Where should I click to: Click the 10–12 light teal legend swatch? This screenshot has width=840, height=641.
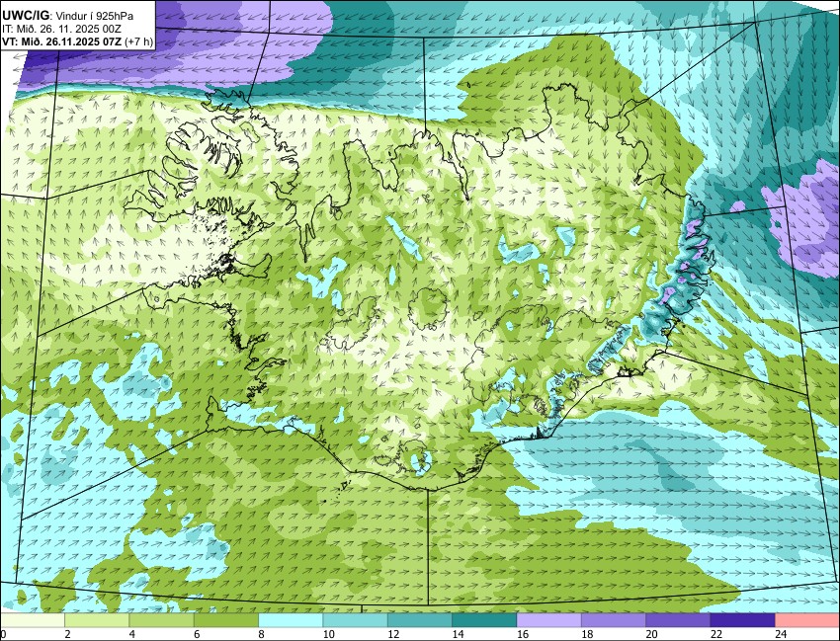click(355, 620)
